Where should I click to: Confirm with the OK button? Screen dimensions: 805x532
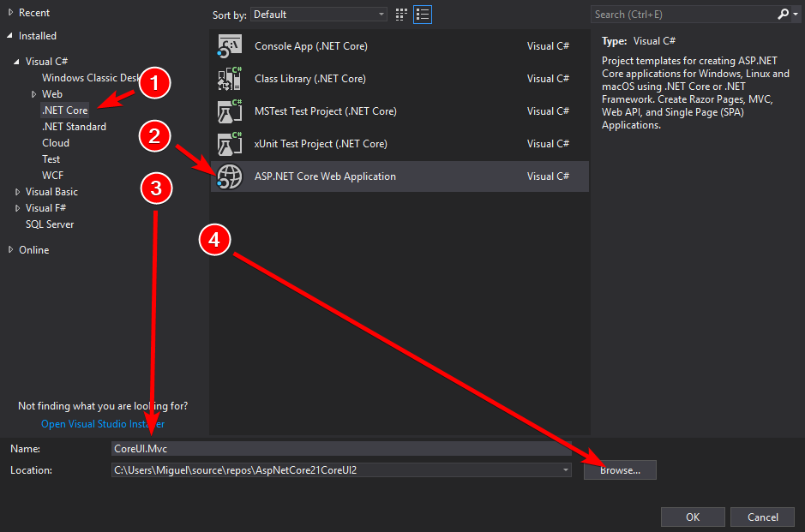693,517
